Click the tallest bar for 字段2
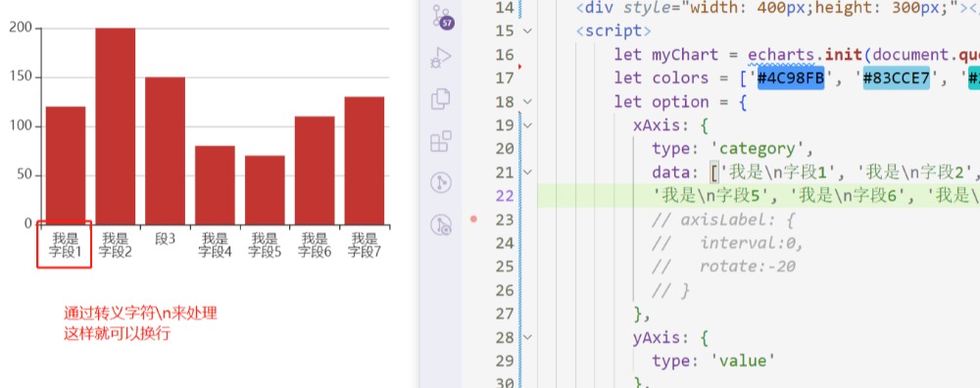 116,126
